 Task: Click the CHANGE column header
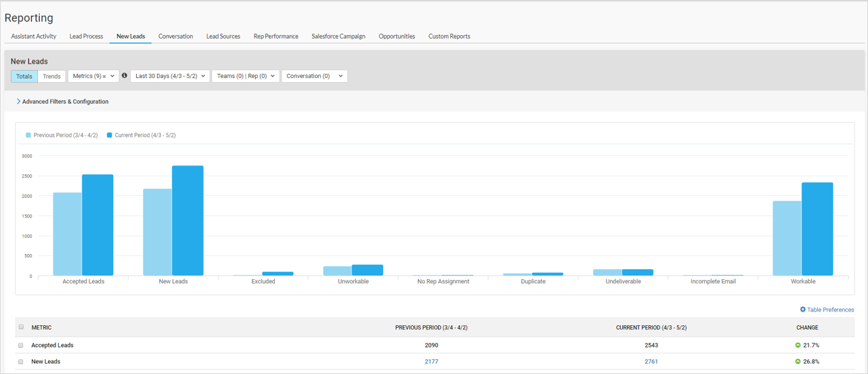point(807,327)
